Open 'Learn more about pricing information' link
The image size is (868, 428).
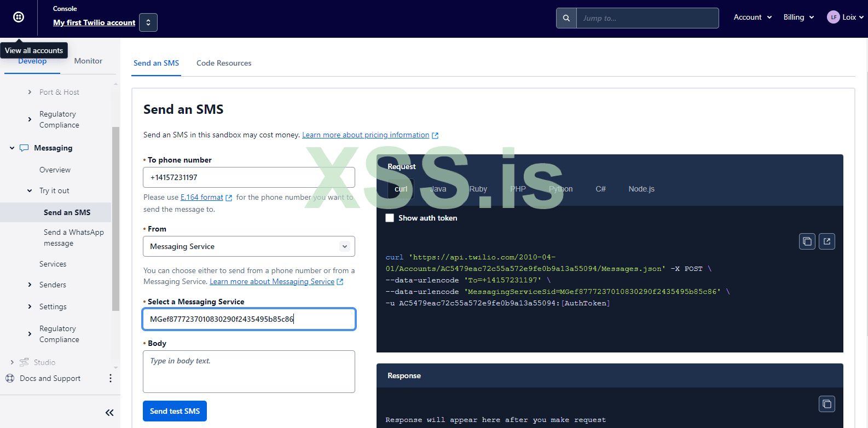click(366, 135)
